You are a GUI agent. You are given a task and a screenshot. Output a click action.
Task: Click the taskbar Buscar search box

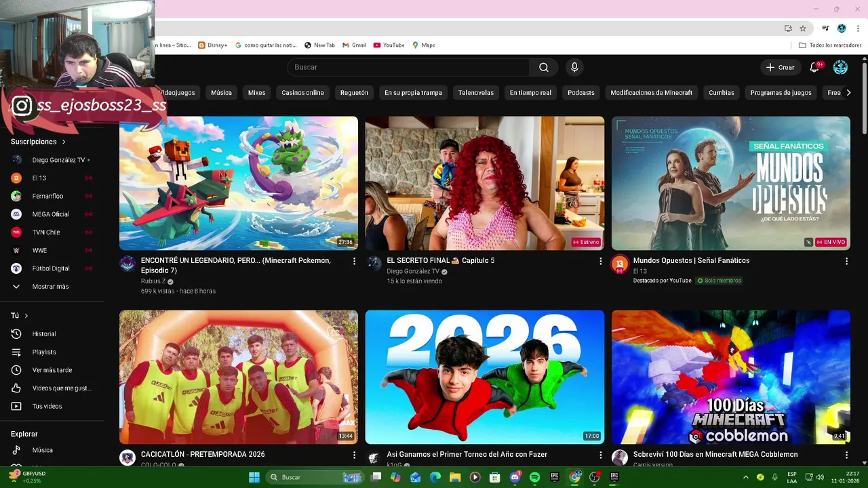(x=315, y=477)
